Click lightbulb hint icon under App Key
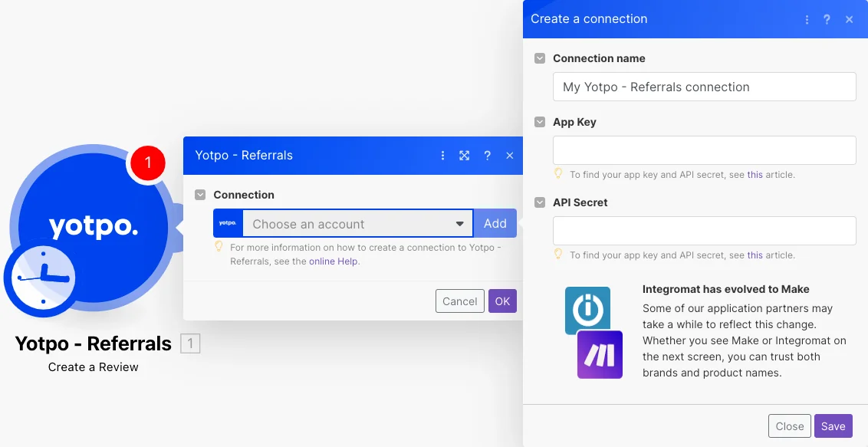Screen dimensions: 868x447 [x=558, y=173]
